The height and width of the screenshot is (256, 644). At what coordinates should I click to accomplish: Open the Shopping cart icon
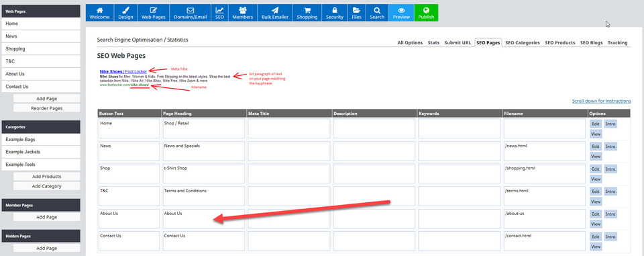coord(307,10)
